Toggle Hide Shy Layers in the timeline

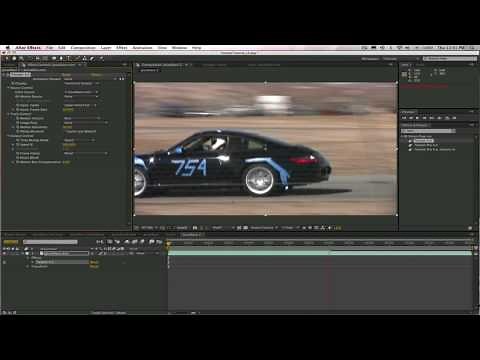pyautogui.click(x=127, y=242)
